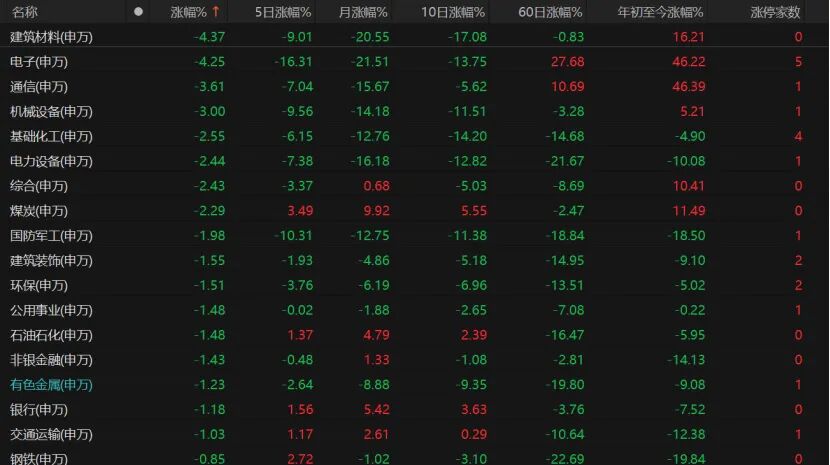Open 国防军工(申万) sector
Viewport: 830px width, 465px height.
click(x=51, y=236)
